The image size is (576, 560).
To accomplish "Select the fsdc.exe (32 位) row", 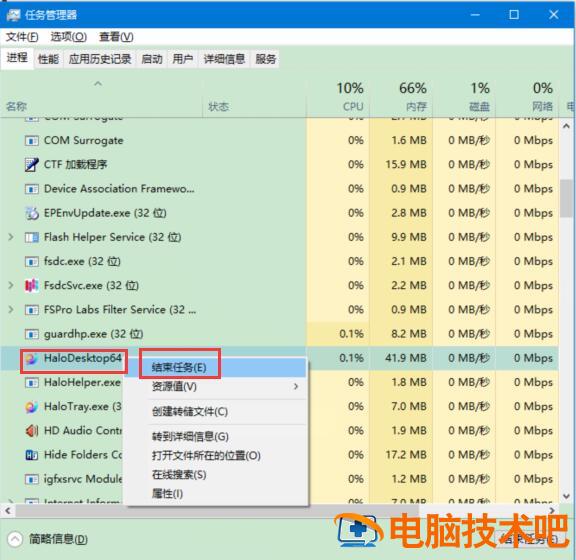I will coord(279,262).
